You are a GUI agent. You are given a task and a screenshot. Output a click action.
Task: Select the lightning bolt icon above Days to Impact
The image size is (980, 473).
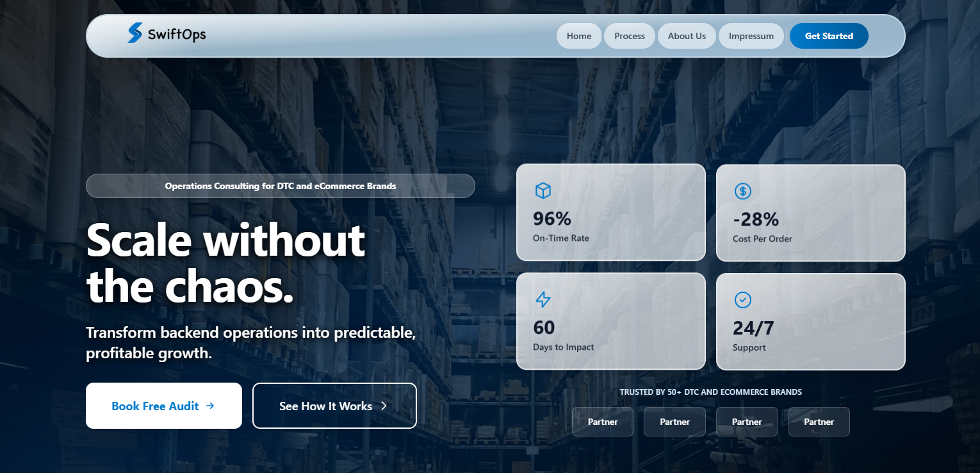543,299
